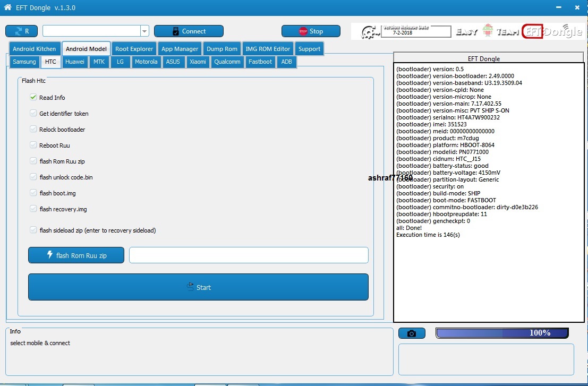Click select mobile & connect info text

pos(40,343)
